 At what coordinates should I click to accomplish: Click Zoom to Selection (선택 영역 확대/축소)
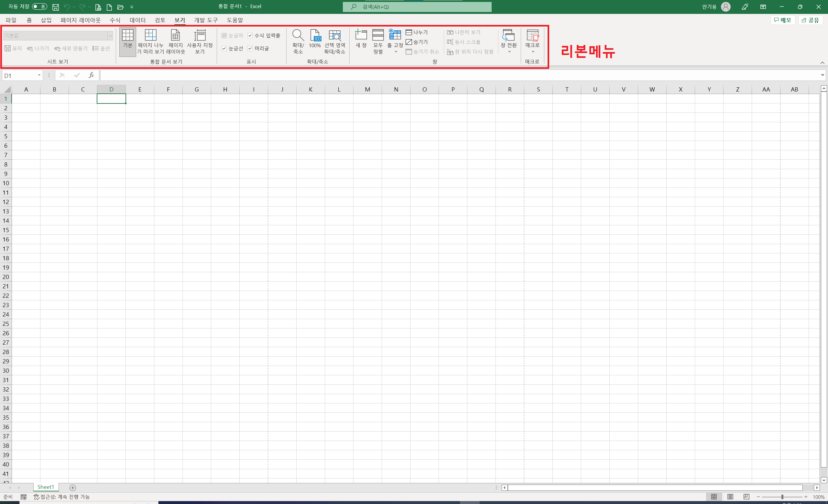pos(334,35)
